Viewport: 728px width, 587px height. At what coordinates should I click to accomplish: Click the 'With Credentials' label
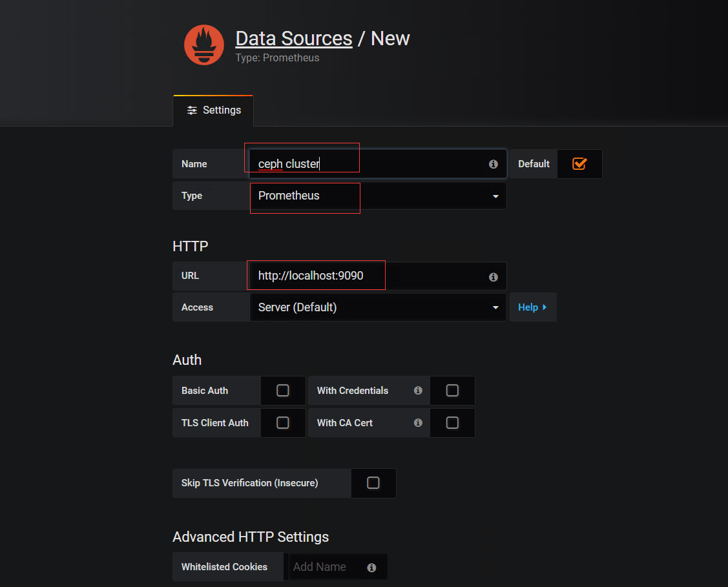coord(353,391)
